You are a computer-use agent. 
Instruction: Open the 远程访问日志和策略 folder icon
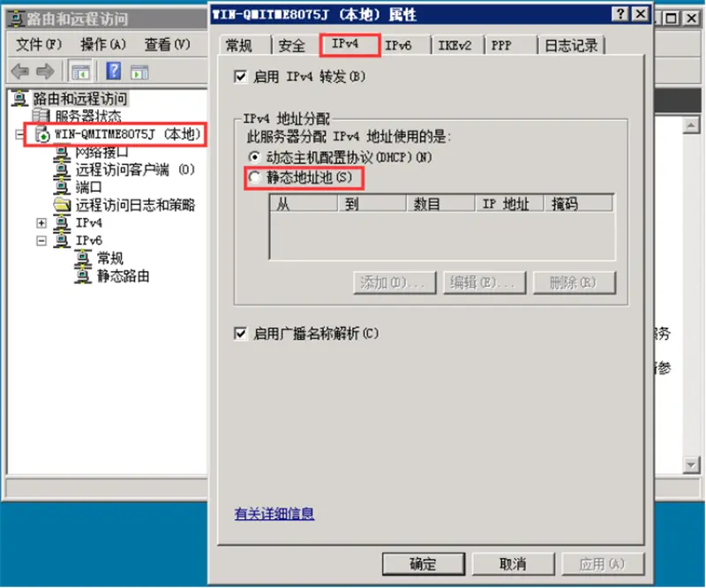coord(62,205)
